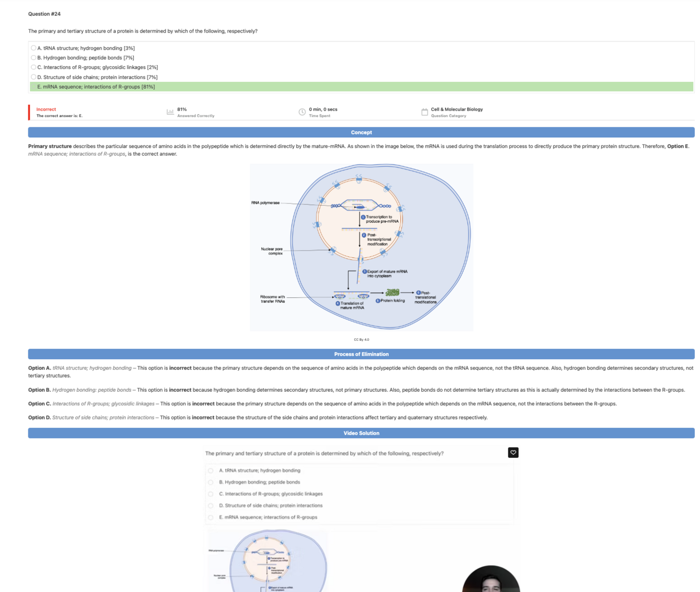Image resolution: width=700 pixels, height=592 pixels.
Task: Click the 81% Answered Correctly stat
Action: [x=195, y=112]
